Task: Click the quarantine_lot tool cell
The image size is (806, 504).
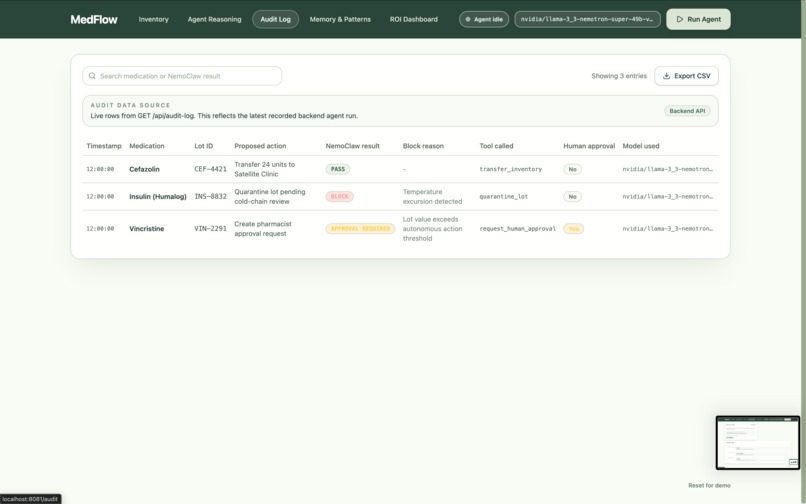Action: point(504,196)
